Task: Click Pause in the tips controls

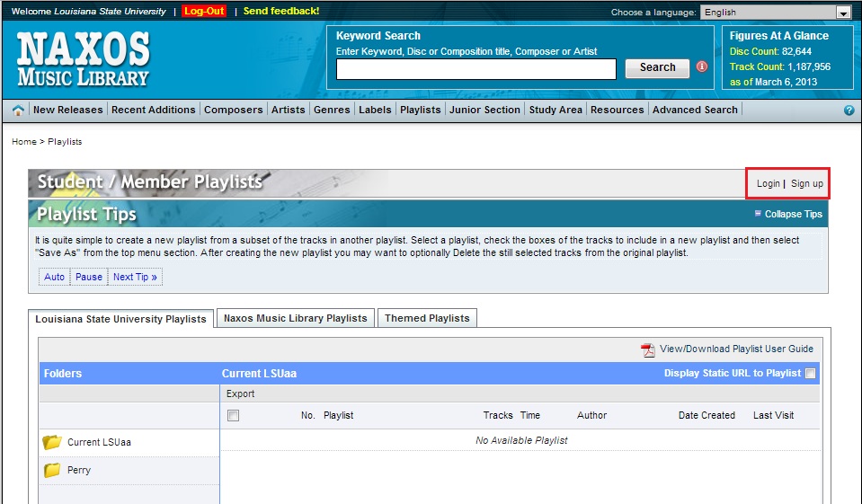Action: point(88,277)
